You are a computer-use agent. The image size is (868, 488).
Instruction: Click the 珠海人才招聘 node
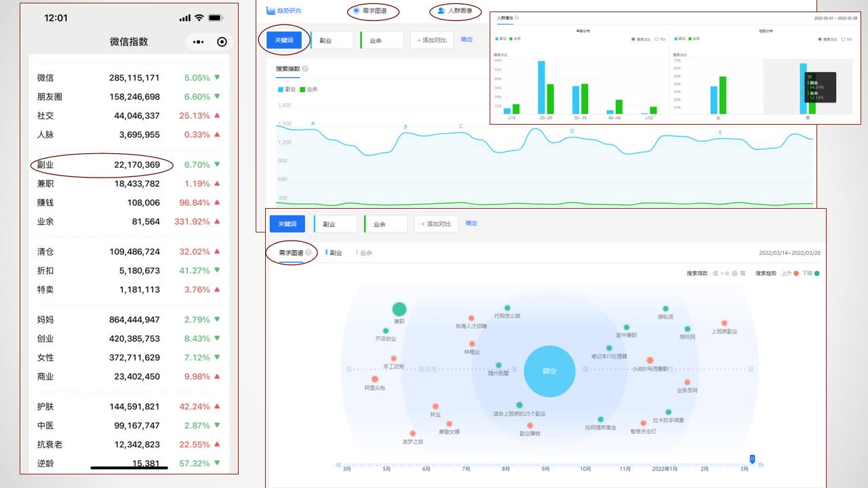(x=471, y=318)
